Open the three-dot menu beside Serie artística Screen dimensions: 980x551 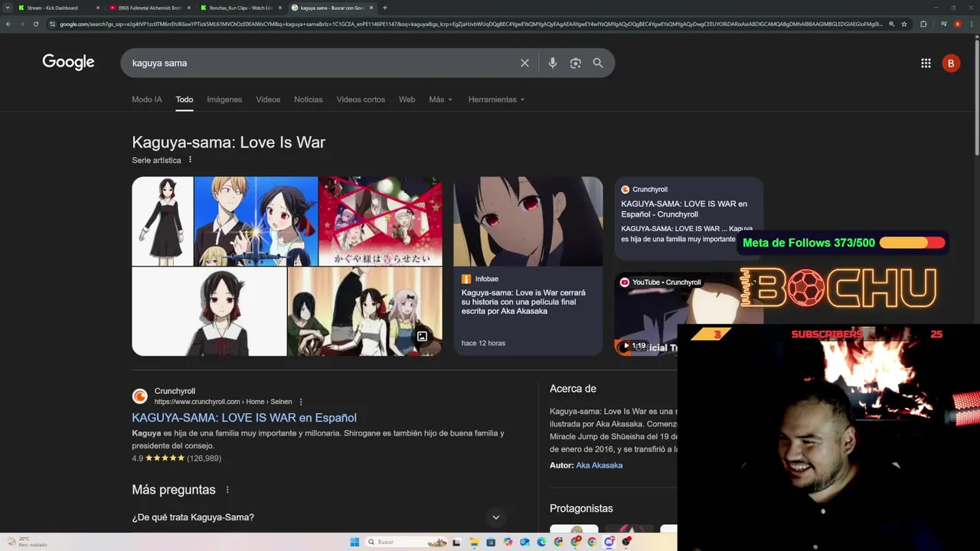(x=190, y=160)
